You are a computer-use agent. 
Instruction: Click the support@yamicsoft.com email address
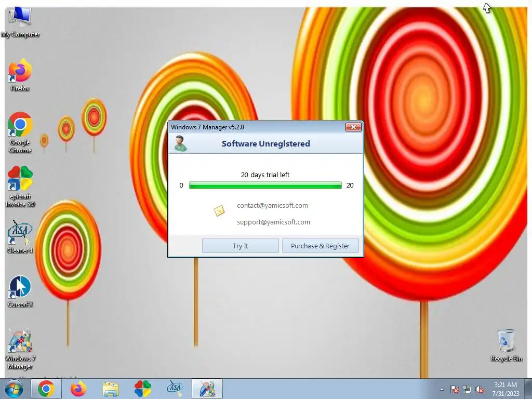(273, 222)
